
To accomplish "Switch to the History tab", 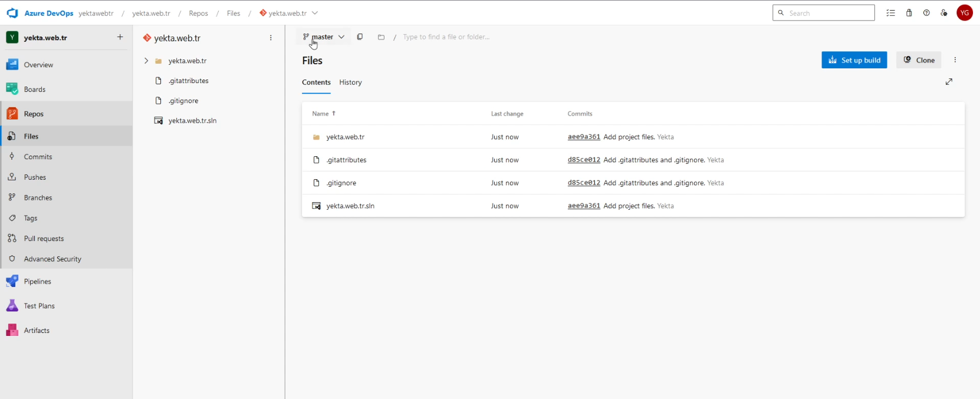I will [x=350, y=83].
